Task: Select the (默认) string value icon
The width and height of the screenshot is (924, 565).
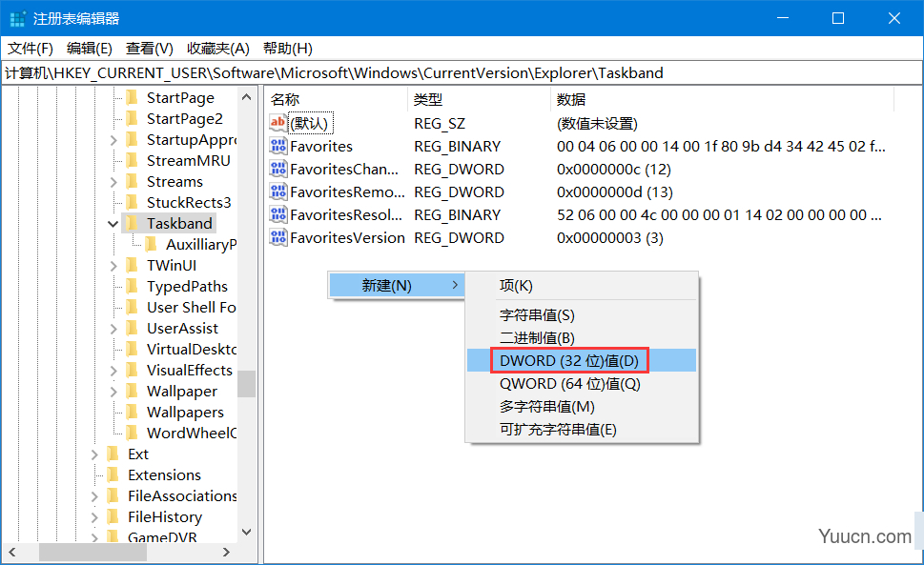Action: pyautogui.click(x=278, y=122)
